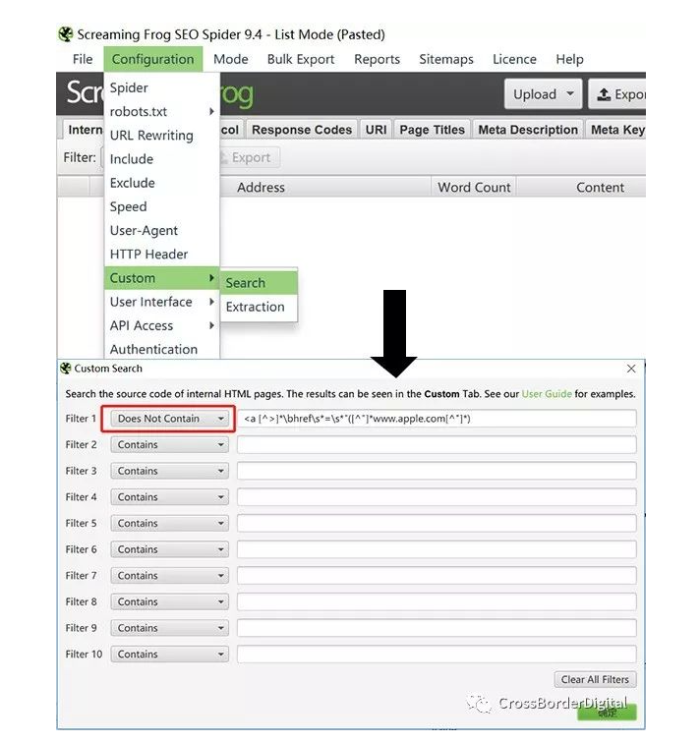Open the Licence menu
This screenshot has width=700, height=742.
pos(514,59)
